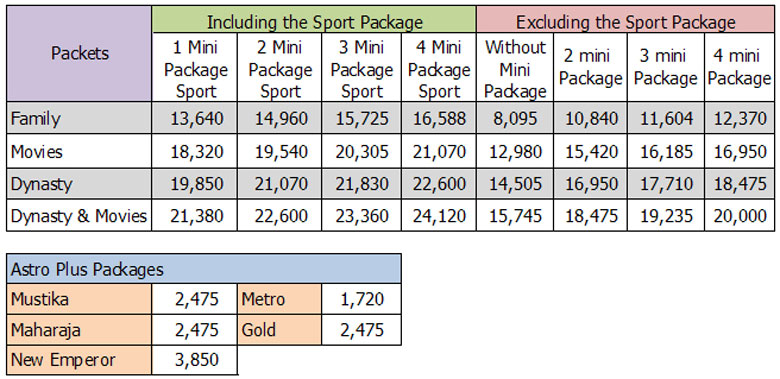Select the Astro Plus Packages header

click(x=204, y=269)
